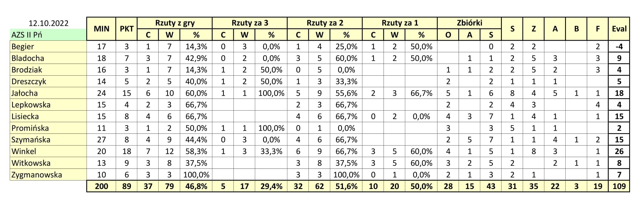Click the Zbiórki group header
Screen dimensions: 644x206
[469, 23]
